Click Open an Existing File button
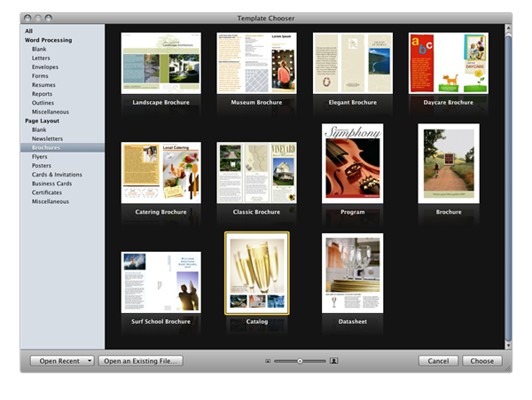 [140, 361]
